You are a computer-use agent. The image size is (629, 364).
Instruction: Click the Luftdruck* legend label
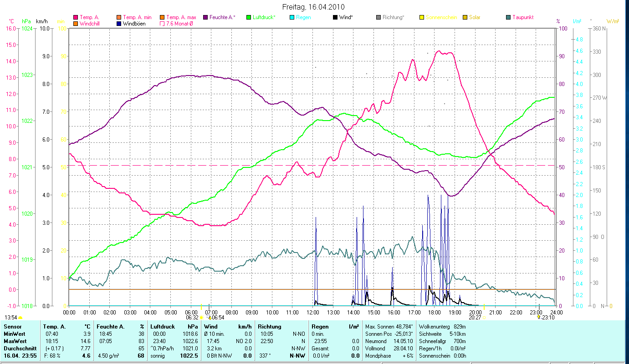point(264,17)
